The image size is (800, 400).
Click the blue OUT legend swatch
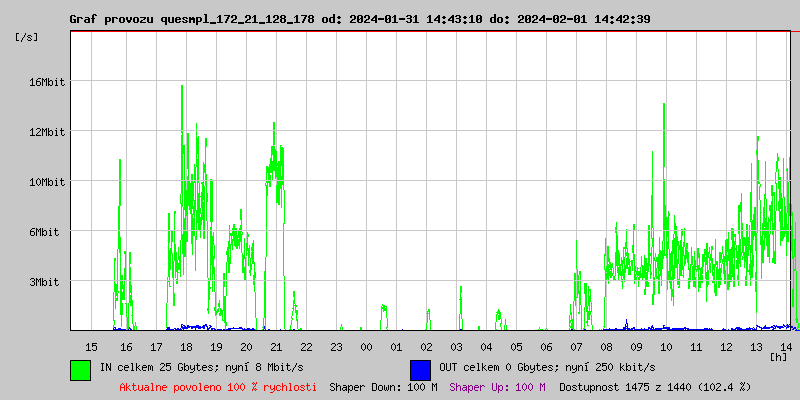tap(420, 369)
